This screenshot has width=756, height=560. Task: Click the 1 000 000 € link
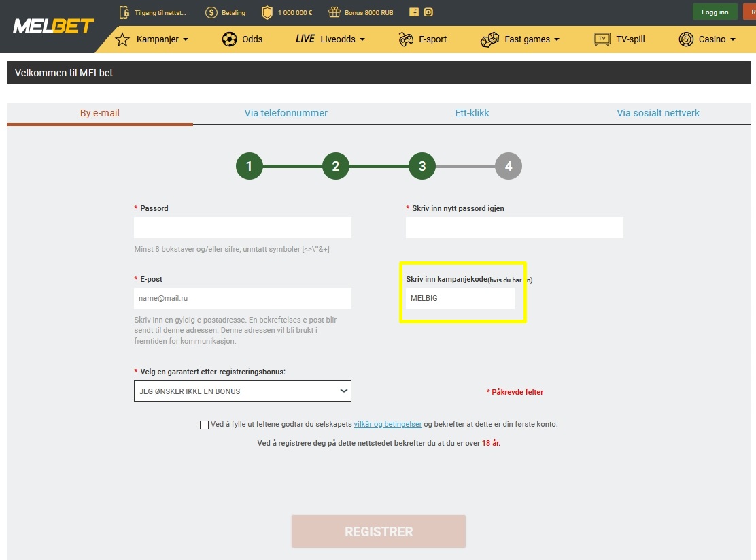click(295, 12)
